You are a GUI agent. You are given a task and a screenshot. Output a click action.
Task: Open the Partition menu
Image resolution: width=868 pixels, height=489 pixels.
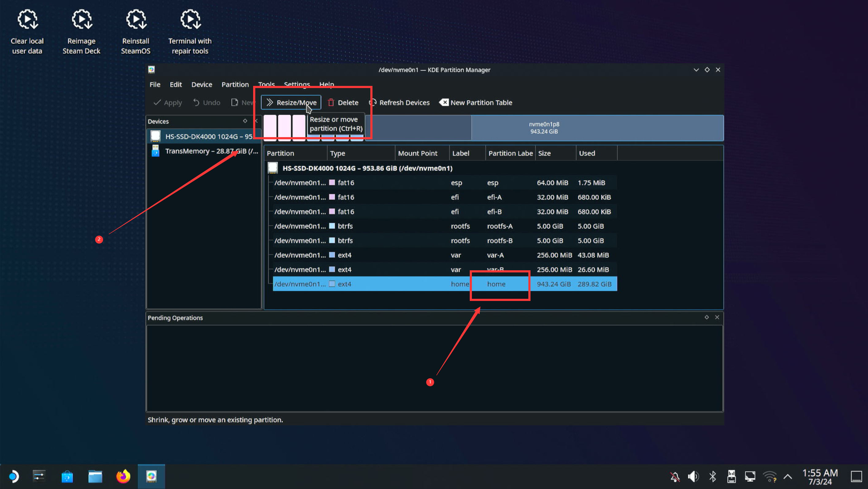[235, 85]
